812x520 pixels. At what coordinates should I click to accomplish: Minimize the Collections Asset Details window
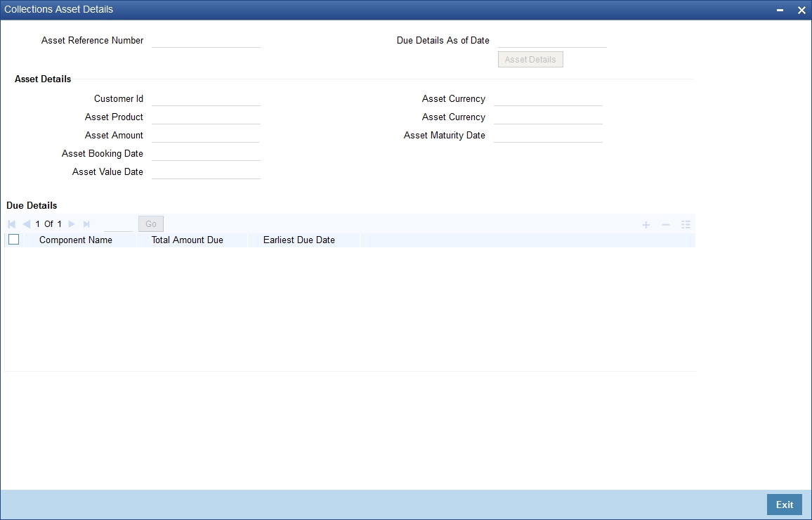tap(780, 10)
